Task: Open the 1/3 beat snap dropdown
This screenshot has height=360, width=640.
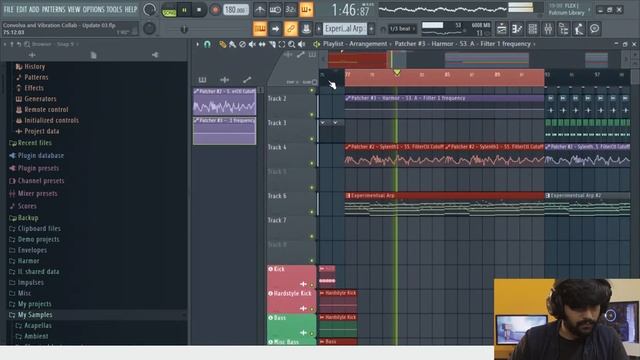Action: pyautogui.click(x=402, y=29)
